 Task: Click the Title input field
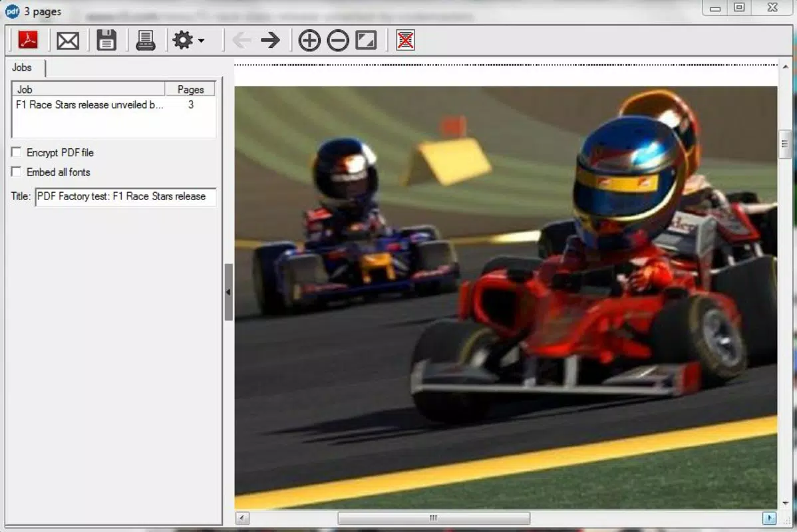coord(126,197)
